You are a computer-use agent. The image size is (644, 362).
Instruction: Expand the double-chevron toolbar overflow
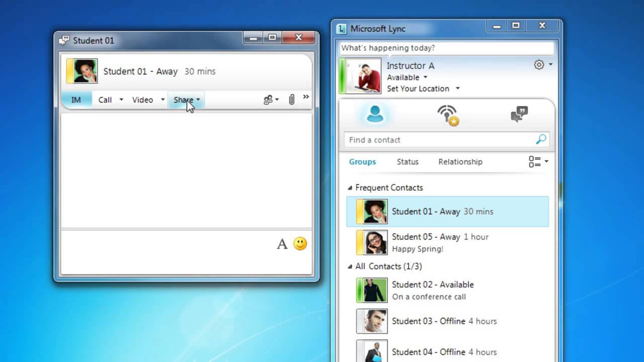tap(306, 97)
